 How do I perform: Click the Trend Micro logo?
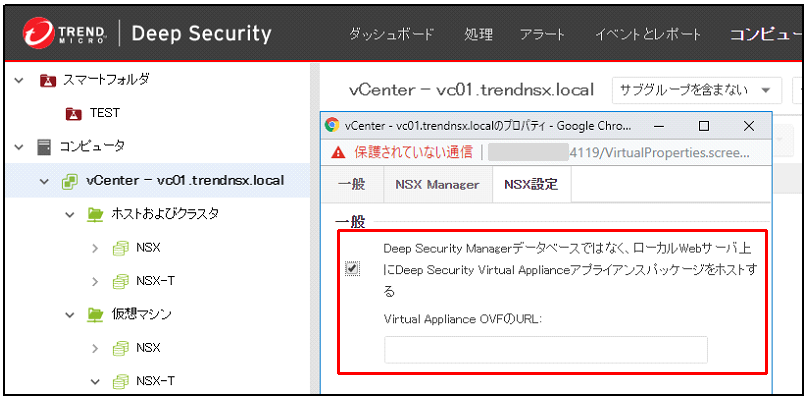(x=65, y=33)
